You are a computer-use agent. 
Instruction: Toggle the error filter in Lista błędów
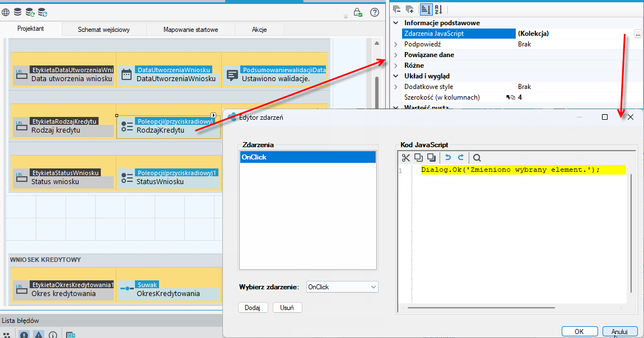pyautogui.click(x=24, y=335)
